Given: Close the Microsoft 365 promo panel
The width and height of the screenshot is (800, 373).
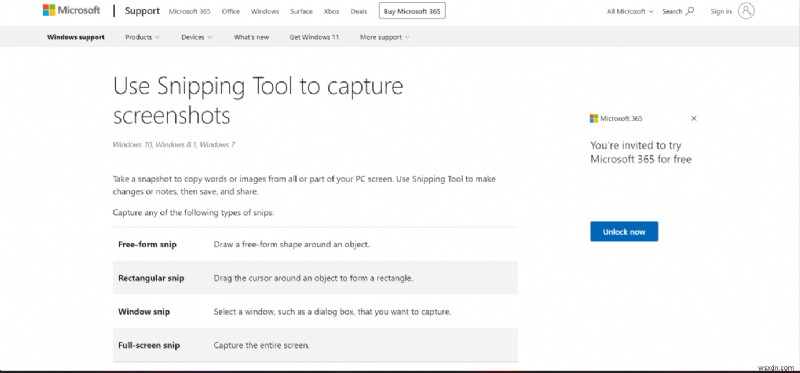Looking at the screenshot, I should [x=693, y=118].
